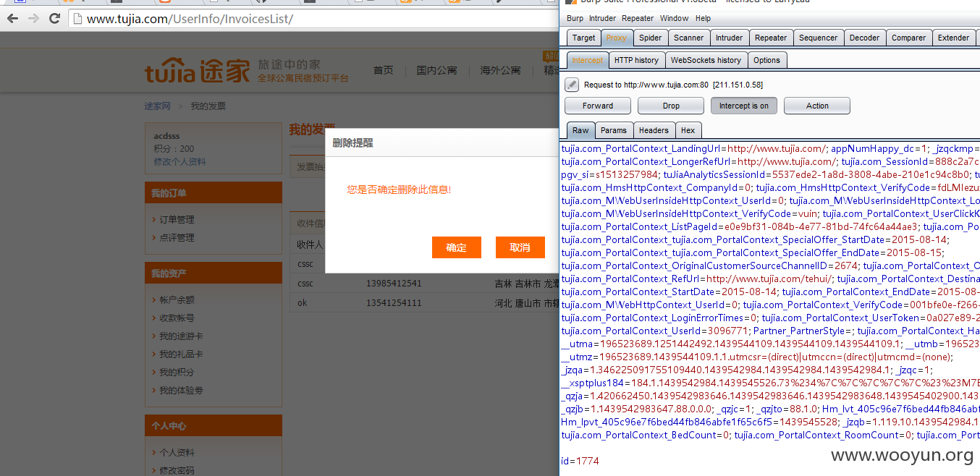Open the Burp menu
The width and height of the screenshot is (980, 476).
tap(575, 18)
